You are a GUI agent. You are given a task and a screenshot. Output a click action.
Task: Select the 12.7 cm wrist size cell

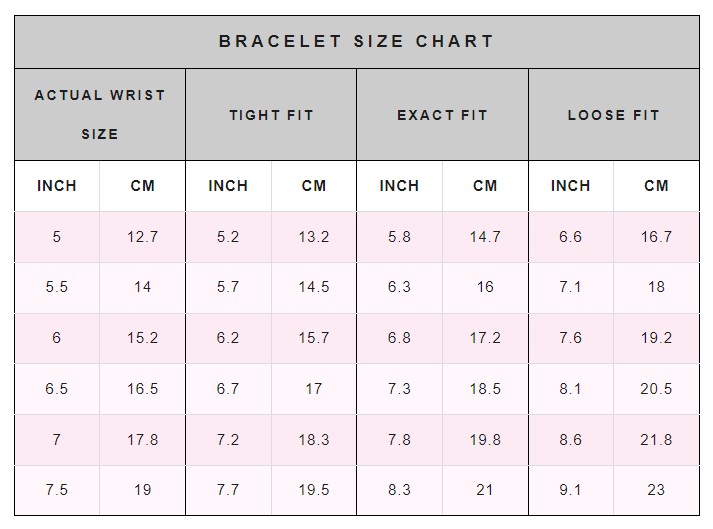click(142, 237)
